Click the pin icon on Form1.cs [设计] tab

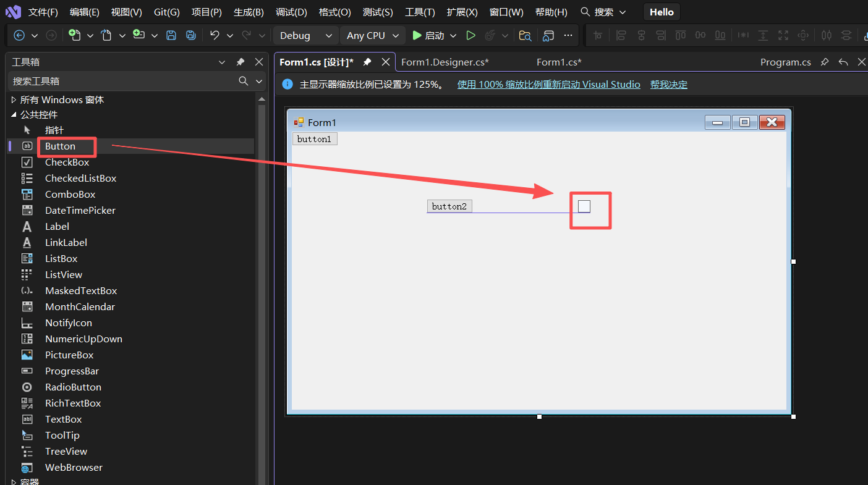coord(367,62)
